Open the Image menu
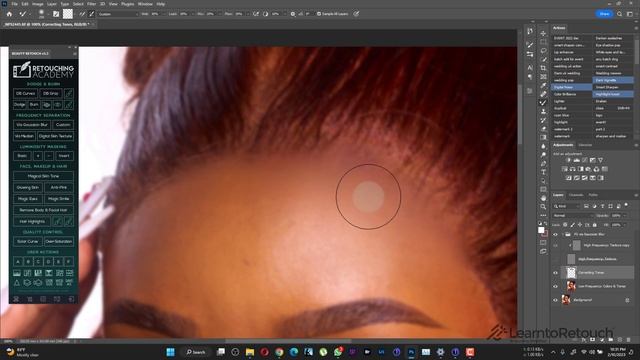The height and width of the screenshot is (360, 640). [x=37, y=4]
